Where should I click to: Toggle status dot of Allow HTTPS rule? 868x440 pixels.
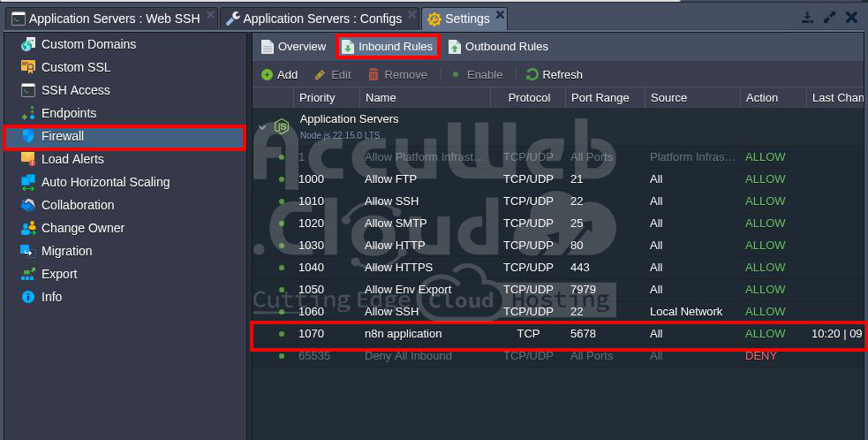(x=282, y=268)
